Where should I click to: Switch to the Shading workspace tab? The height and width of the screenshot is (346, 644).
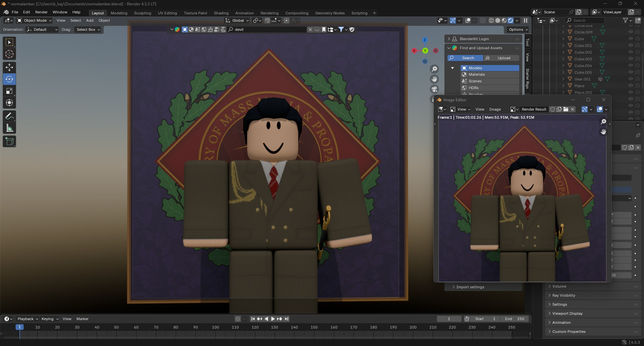click(x=221, y=13)
